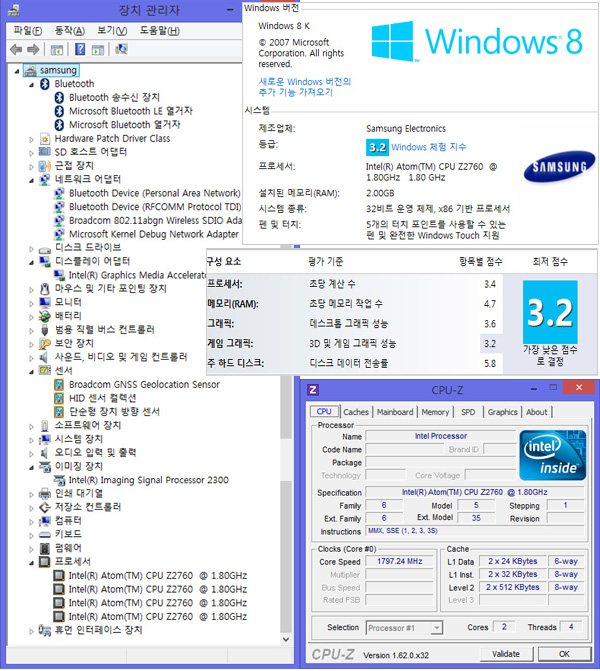The width and height of the screenshot is (600, 671).
Task: Open the 도움말(H) menu
Action: click(x=160, y=31)
